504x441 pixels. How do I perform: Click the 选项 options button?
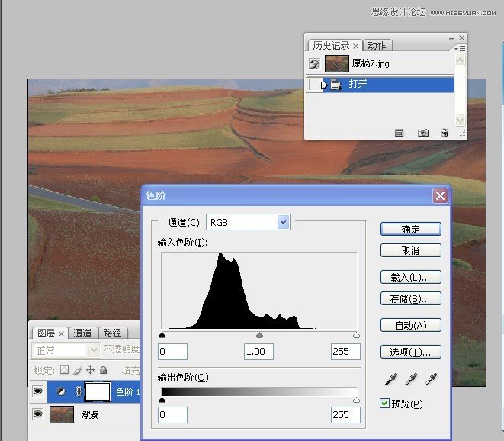[410, 352]
